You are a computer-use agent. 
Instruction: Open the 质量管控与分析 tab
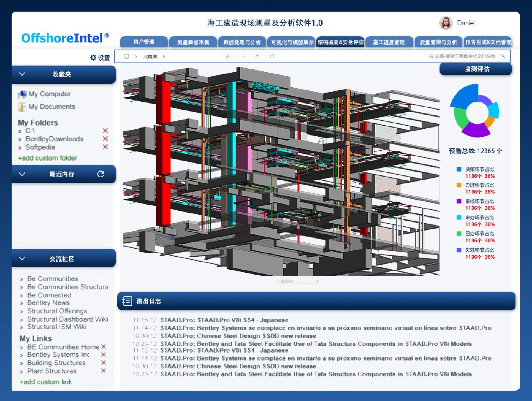[438, 42]
